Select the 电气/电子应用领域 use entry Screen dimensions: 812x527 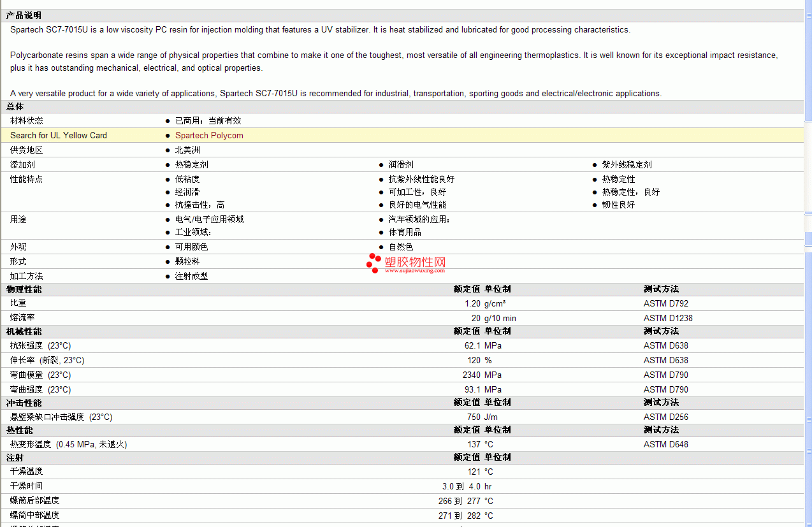tap(210, 219)
